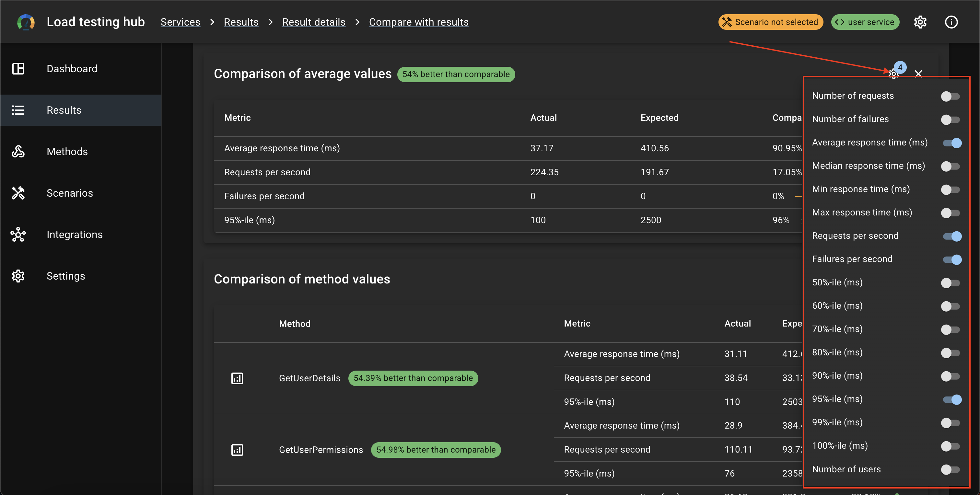980x495 pixels.
Task: Follow the Compare with results breadcrumb link
Action: [x=418, y=22]
